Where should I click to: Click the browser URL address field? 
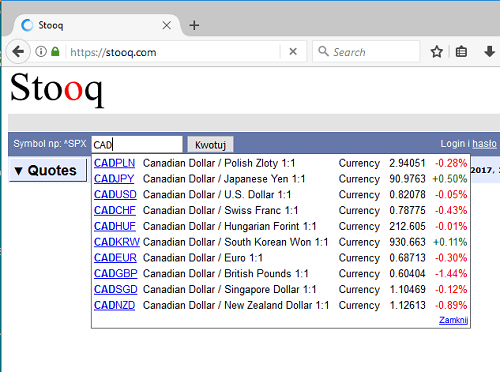click(173, 52)
